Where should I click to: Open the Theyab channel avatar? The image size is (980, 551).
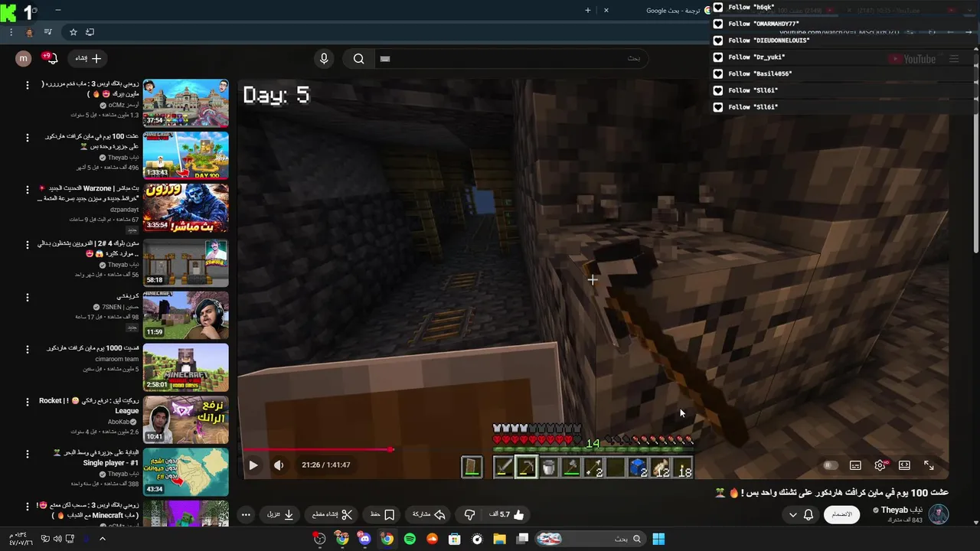pos(939,514)
